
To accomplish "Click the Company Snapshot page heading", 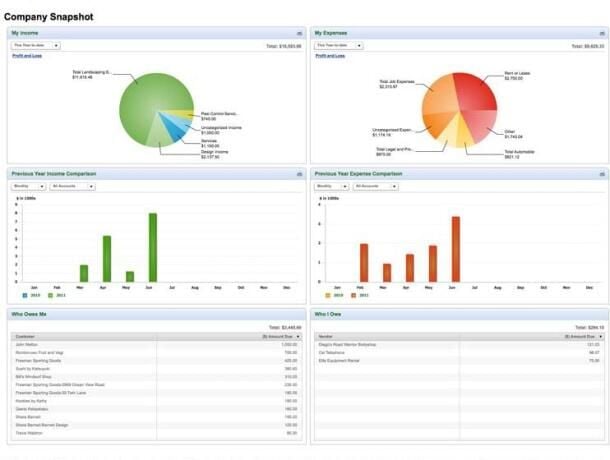I will 49,17.
